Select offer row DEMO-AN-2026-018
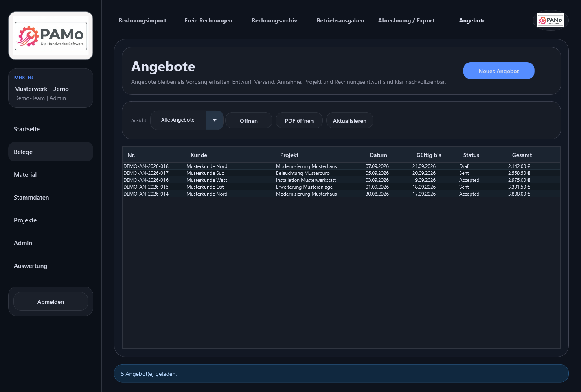This screenshot has height=392, width=581. pyautogui.click(x=341, y=166)
